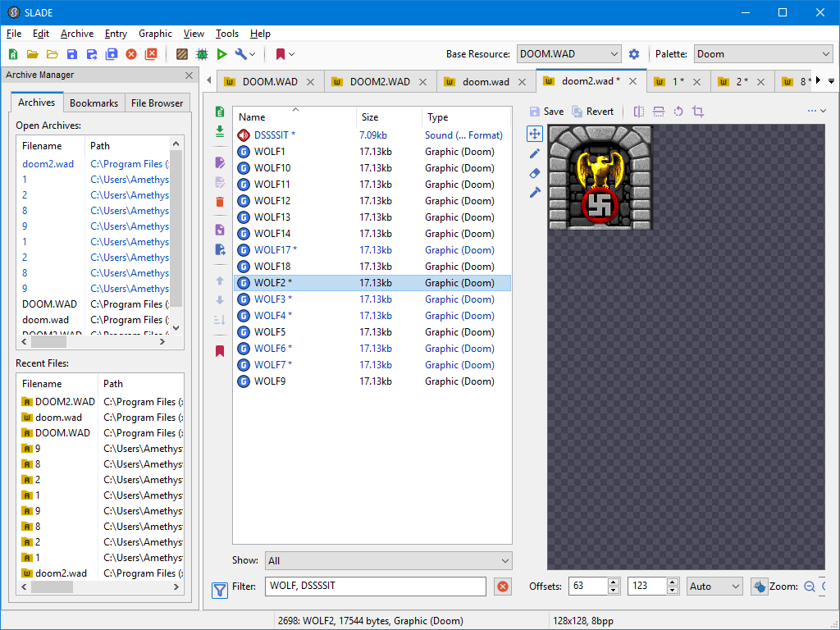The height and width of the screenshot is (630, 840).
Task: Click the Crop graphic icon
Action: [698, 112]
